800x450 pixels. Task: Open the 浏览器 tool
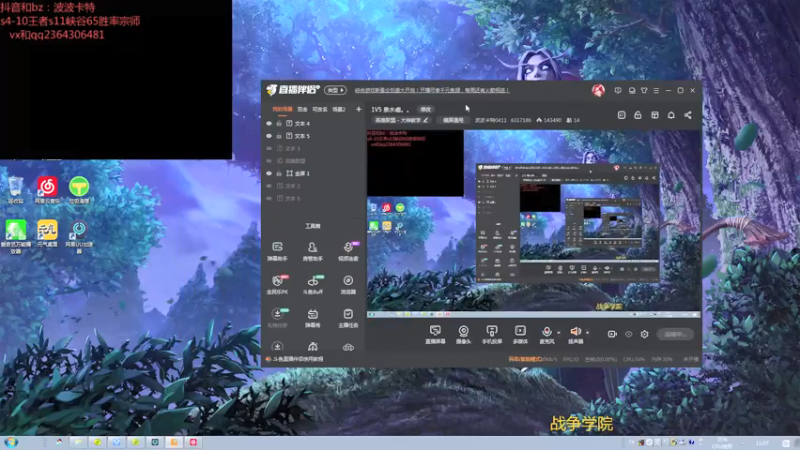coord(348,284)
